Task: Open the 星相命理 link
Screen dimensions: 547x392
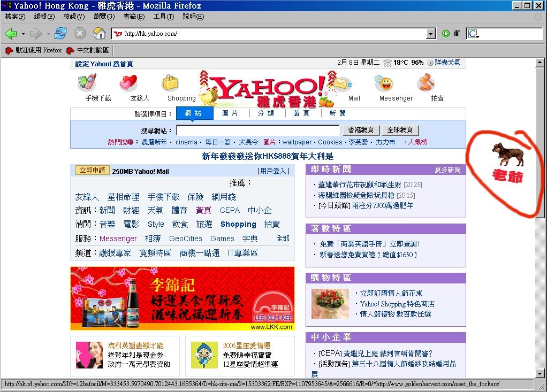Action: (123, 197)
